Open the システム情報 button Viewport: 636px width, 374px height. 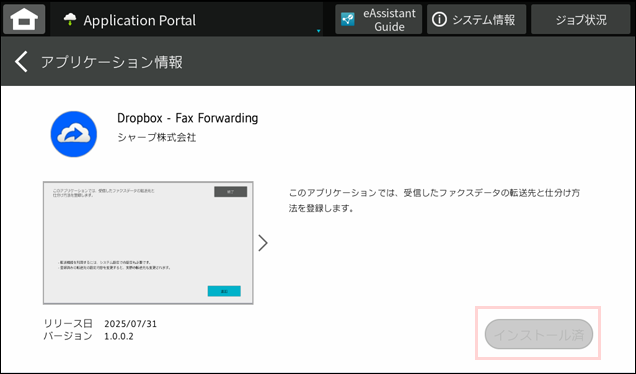(476, 19)
